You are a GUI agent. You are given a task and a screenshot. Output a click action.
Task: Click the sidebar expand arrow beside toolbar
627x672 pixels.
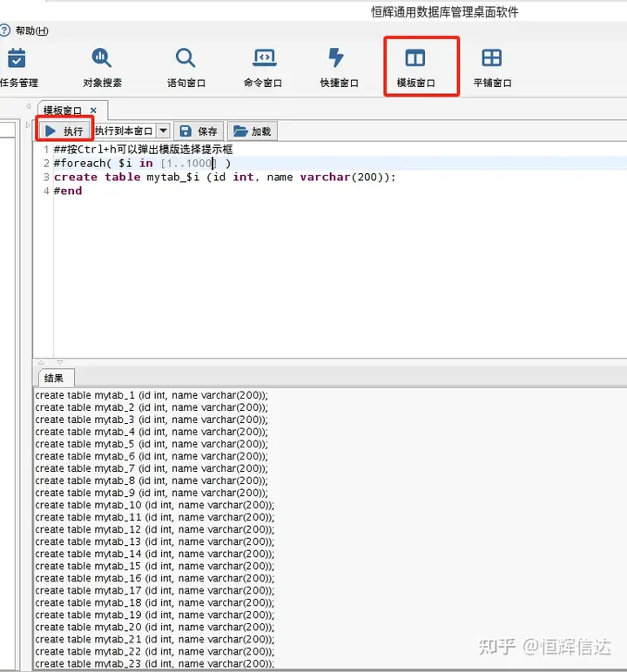click(x=29, y=125)
